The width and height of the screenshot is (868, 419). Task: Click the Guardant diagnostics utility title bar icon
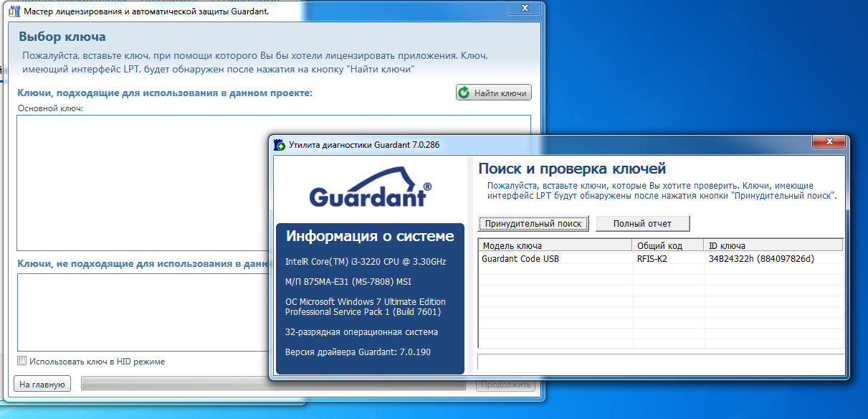[280, 145]
